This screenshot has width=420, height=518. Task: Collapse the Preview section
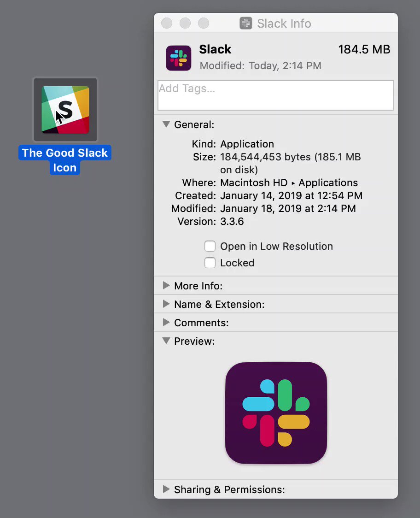coord(166,341)
